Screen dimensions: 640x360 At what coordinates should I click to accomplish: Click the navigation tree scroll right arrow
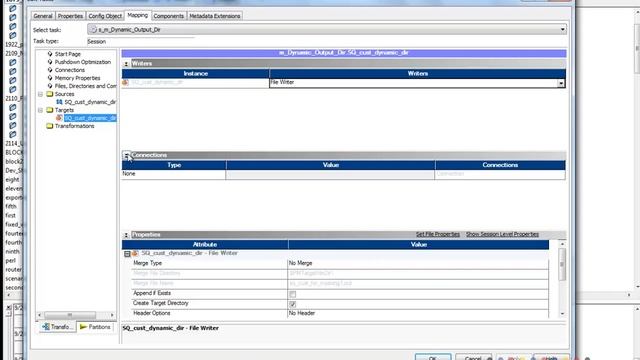[x=112, y=315]
